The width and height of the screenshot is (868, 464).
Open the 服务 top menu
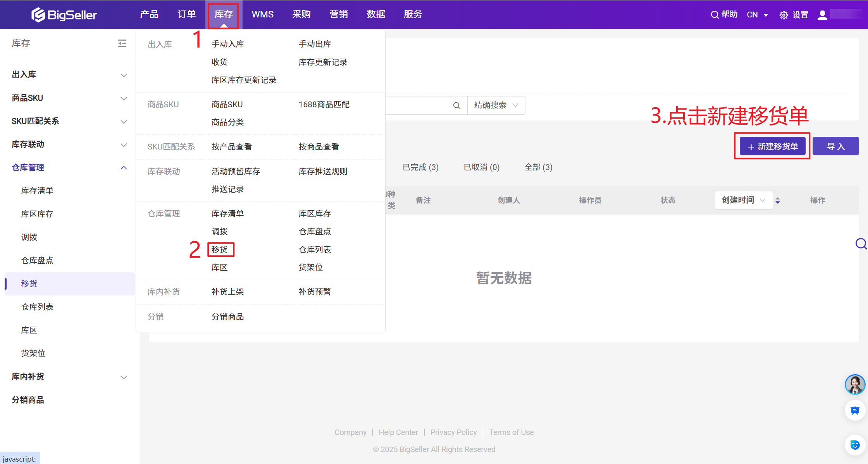[413, 14]
